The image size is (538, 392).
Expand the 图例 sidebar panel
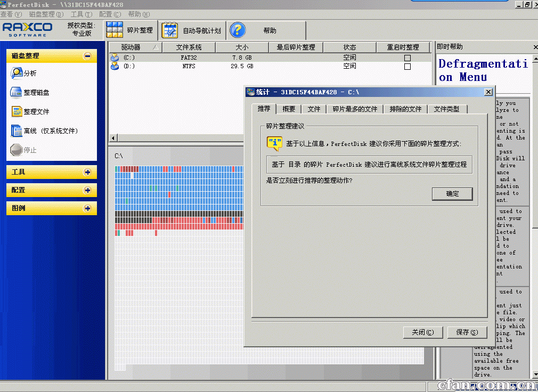pyautogui.click(x=87, y=208)
